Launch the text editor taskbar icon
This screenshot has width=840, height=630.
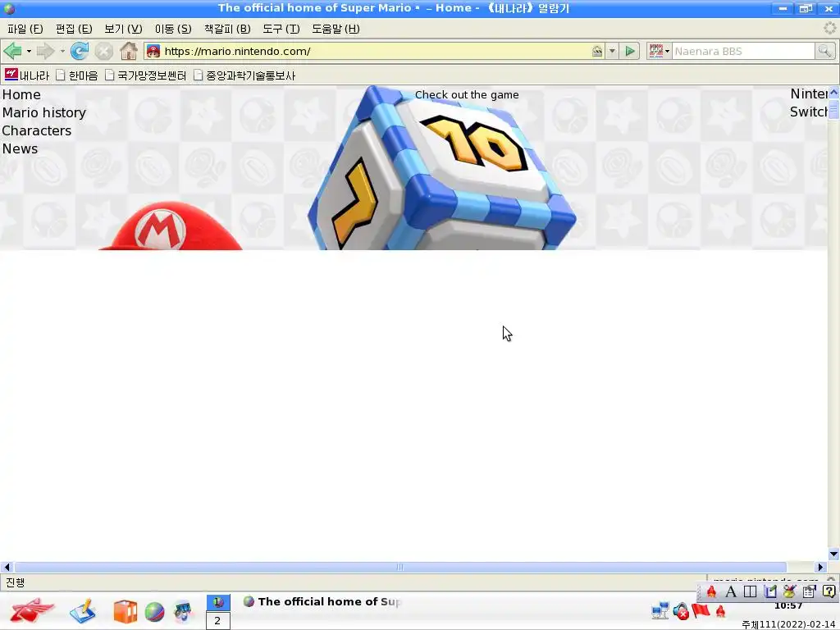click(83, 610)
